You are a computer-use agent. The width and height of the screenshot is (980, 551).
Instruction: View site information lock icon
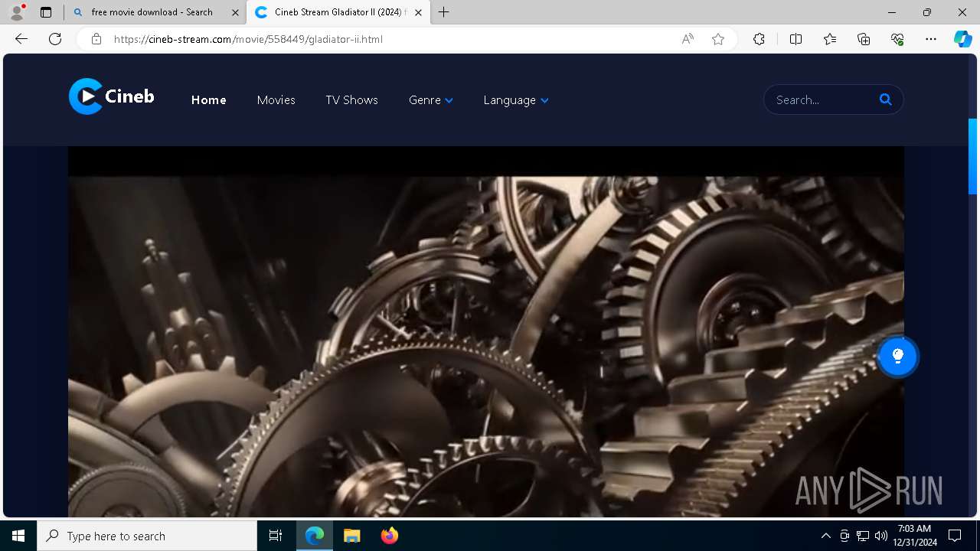(x=96, y=39)
